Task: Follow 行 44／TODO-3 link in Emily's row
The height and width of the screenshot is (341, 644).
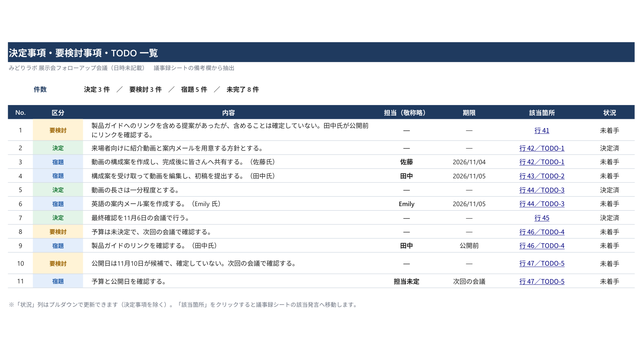Action: [x=541, y=204]
